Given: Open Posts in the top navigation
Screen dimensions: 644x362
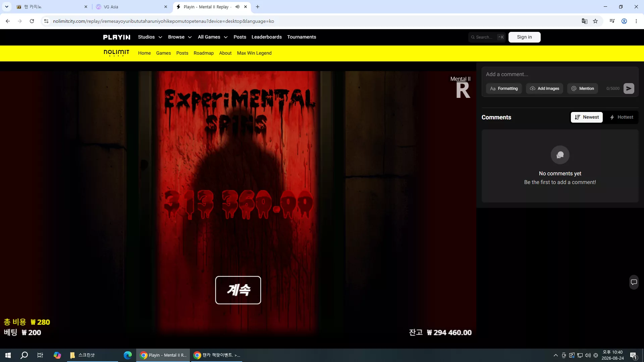Looking at the screenshot, I should [240, 37].
